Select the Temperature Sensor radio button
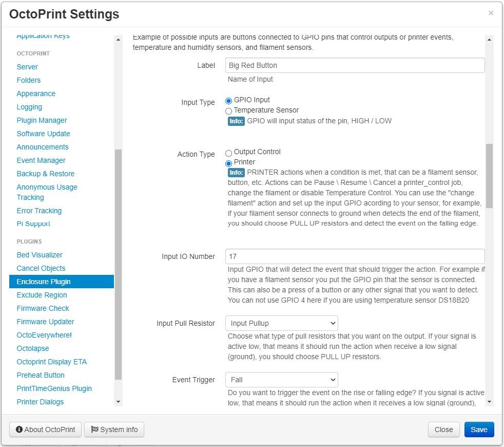The width and height of the screenshot is (504, 447). coord(228,111)
